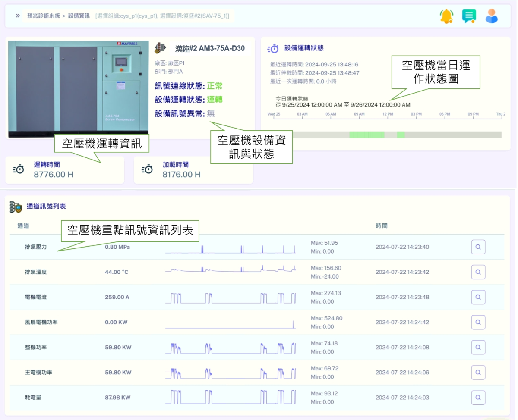Click 設備資訊 breadcrumb item
The image size is (518, 420).
pyautogui.click(x=79, y=16)
